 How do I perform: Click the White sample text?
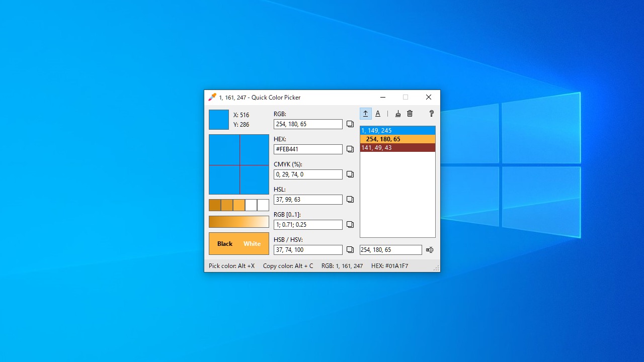click(252, 244)
